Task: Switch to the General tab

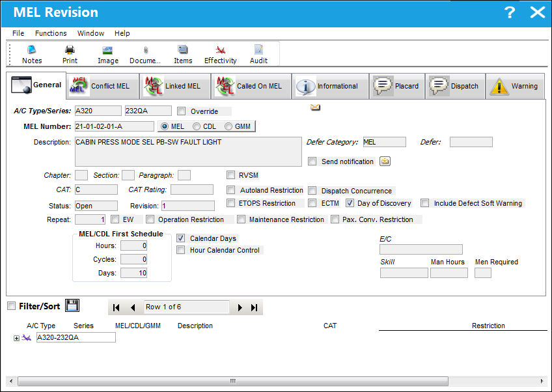Action: click(36, 85)
